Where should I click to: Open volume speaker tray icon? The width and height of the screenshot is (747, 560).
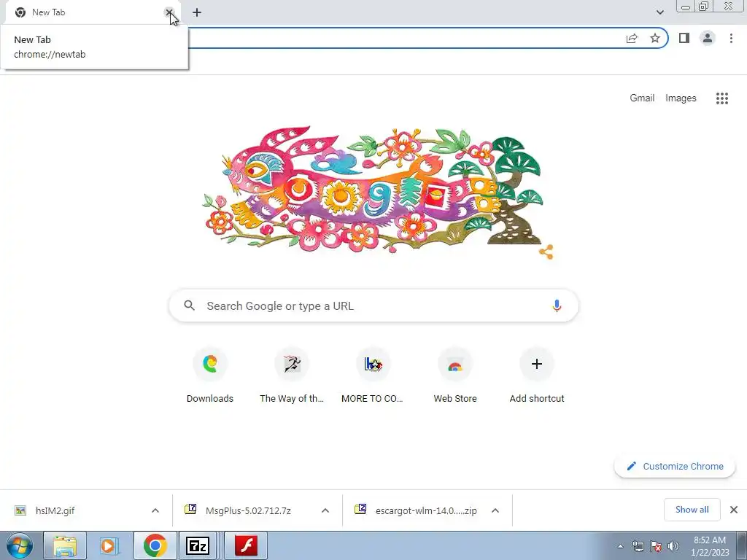(673, 546)
